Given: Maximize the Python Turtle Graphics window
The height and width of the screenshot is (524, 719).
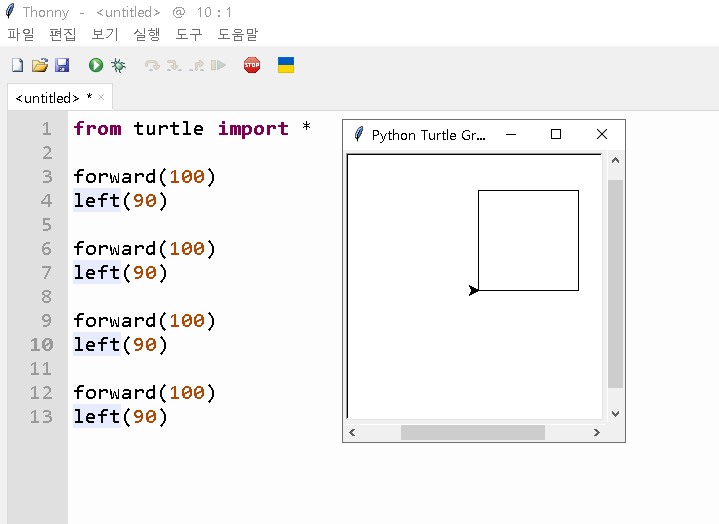Looking at the screenshot, I should click(x=556, y=134).
